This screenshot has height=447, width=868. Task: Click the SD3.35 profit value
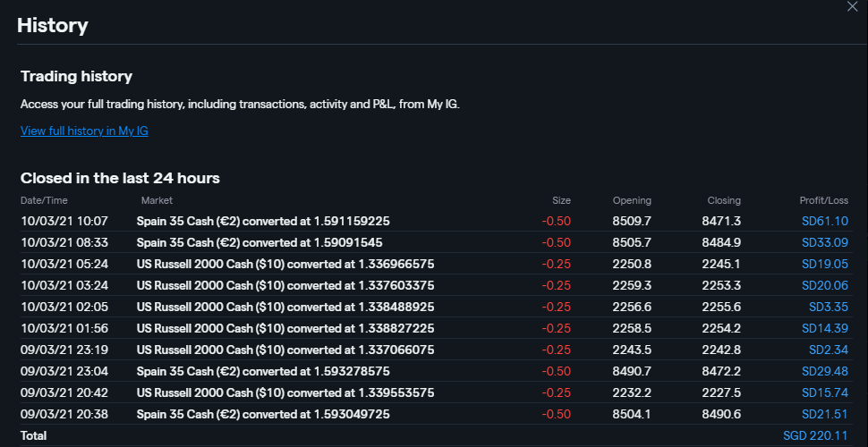[828, 307]
